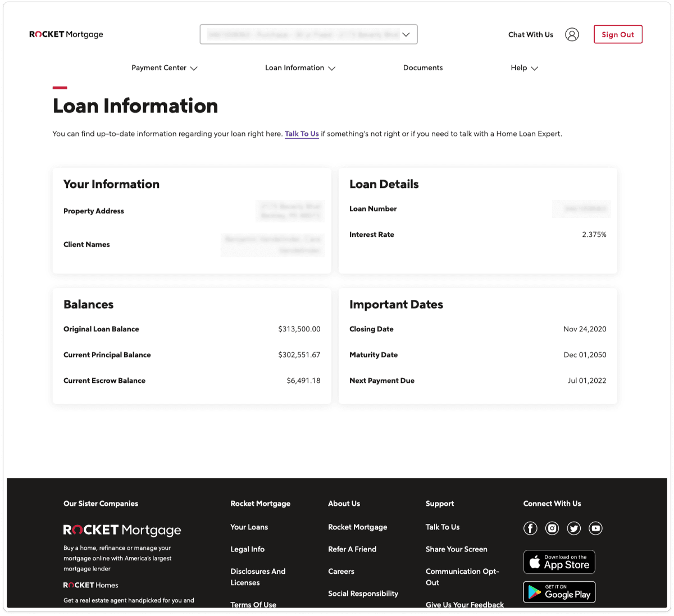Open Share Your Screen link
The width and height of the screenshot is (674, 616).
click(457, 549)
